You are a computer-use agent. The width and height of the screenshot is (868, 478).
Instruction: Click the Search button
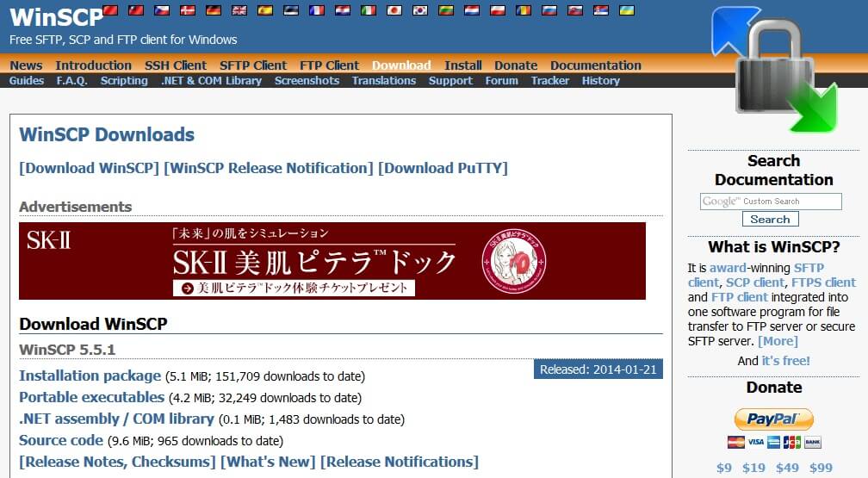click(770, 220)
